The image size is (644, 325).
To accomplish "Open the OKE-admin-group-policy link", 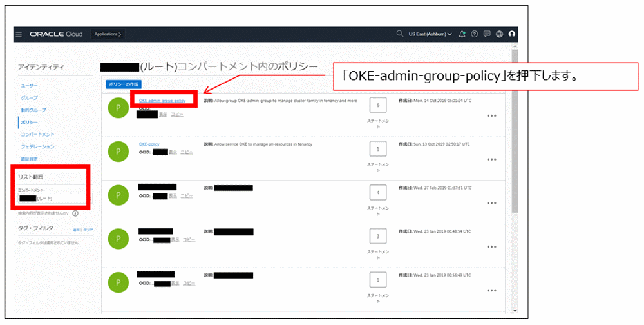I will point(162,101).
